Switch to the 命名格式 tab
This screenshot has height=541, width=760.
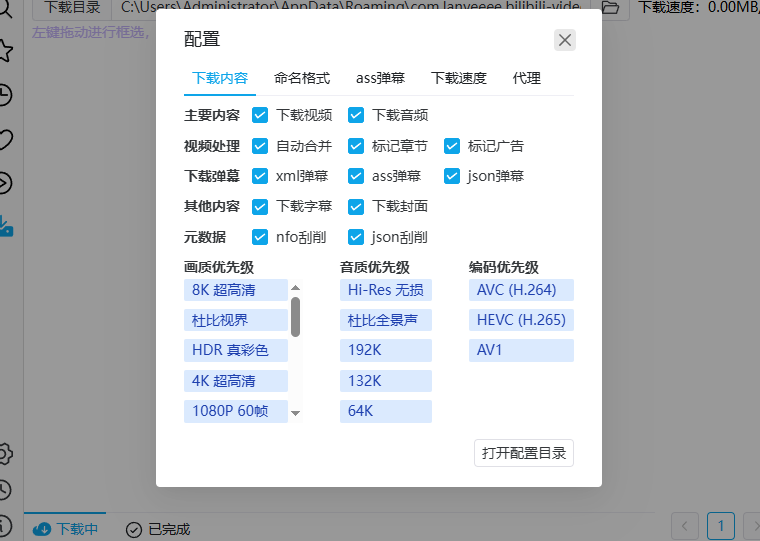click(302, 78)
